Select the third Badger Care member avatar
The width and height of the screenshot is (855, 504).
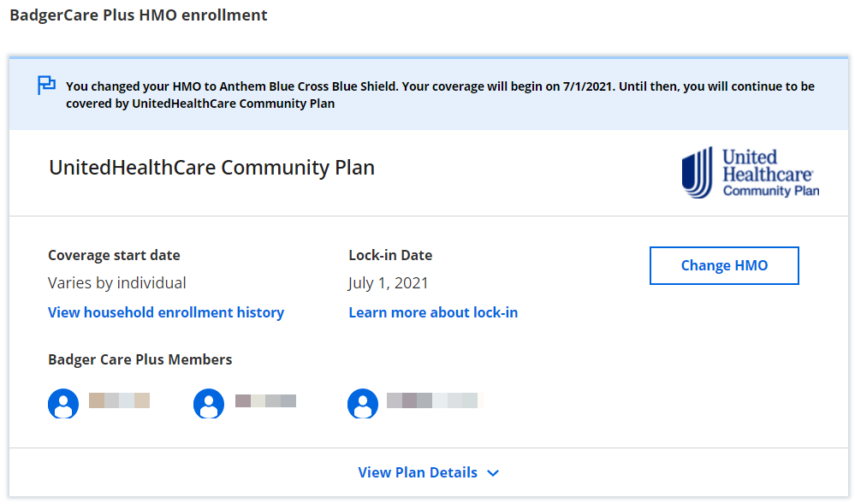(x=363, y=403)
